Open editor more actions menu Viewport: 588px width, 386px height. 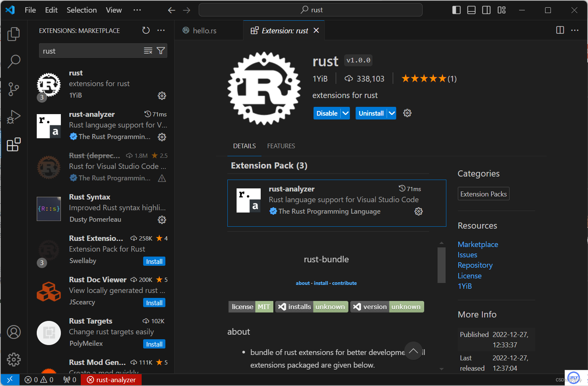point(575,30)
